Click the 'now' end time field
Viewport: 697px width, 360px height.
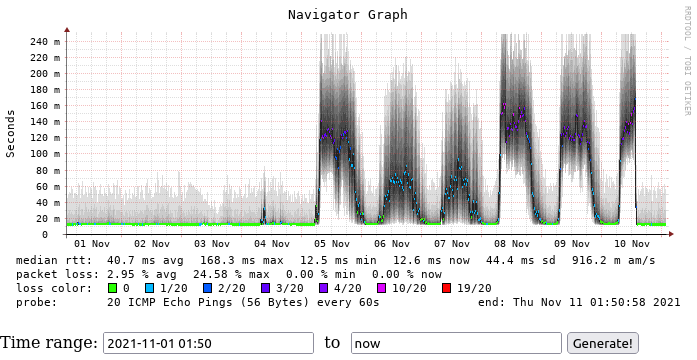coord(456,343)
